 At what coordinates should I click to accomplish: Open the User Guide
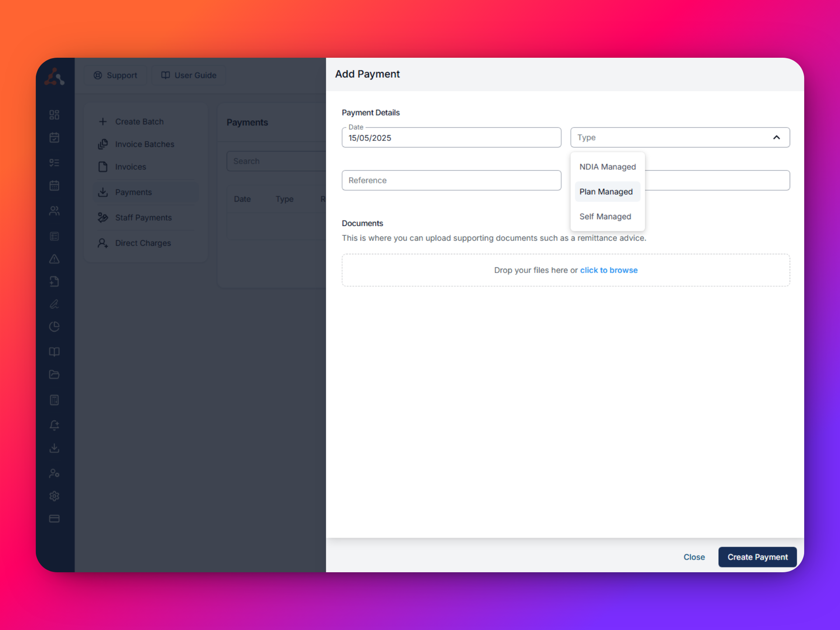point(189,75)
